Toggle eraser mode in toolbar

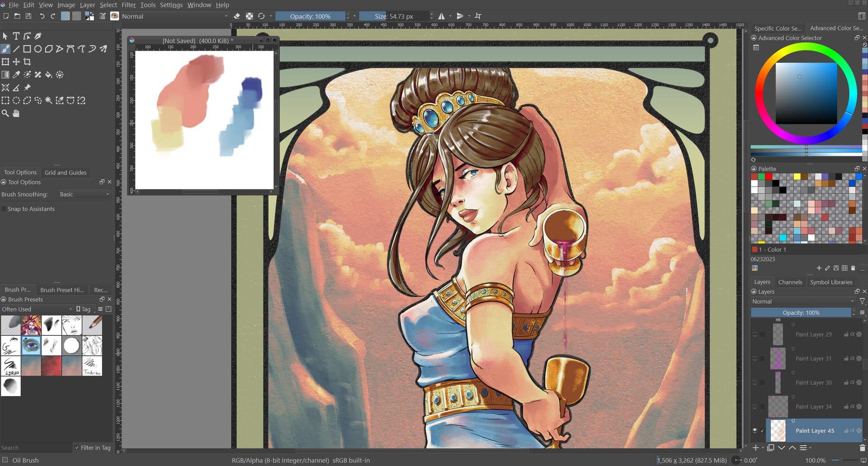coord(237,16)
